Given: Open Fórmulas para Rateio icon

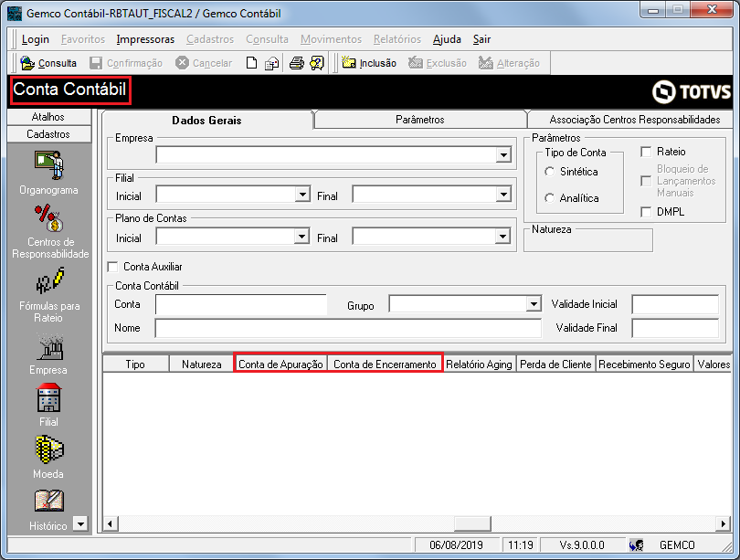Looking at the screenshot, I should coord(49,280).
